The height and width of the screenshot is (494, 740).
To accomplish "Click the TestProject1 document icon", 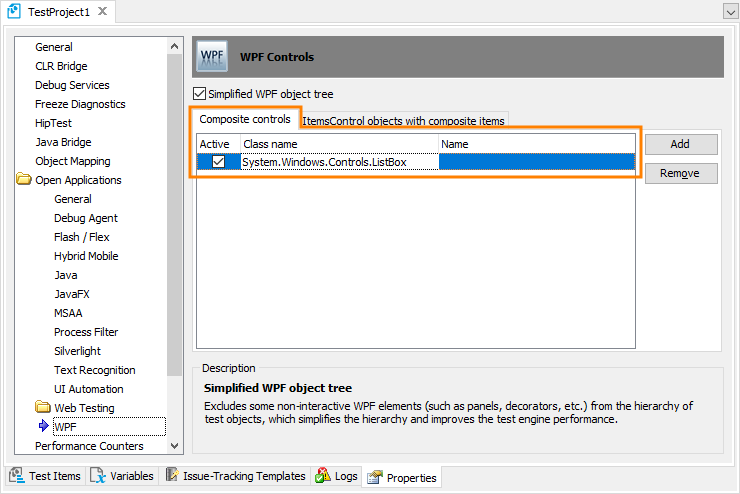I will tap(14, 11).
